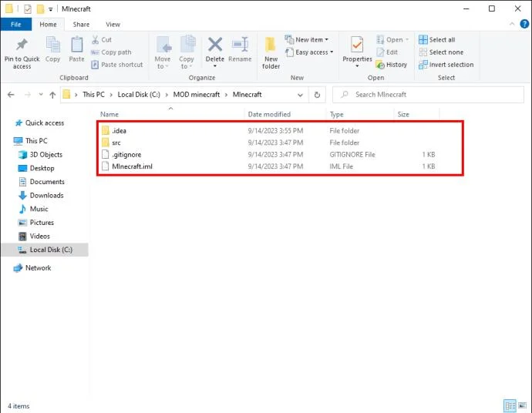Click MOD minecraft breadcrumb

(x=197, y=95)
